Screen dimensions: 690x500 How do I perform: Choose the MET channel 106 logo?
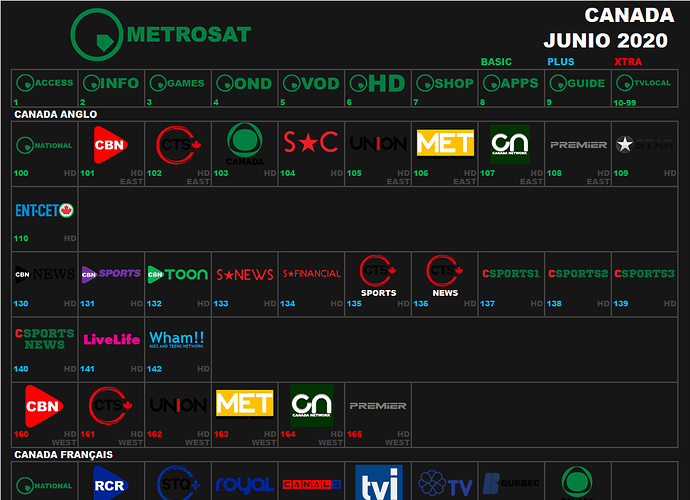[x=445, y=144]
